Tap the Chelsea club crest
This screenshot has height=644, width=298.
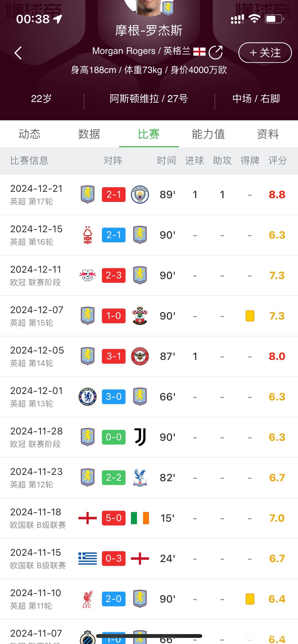[88, 397]
